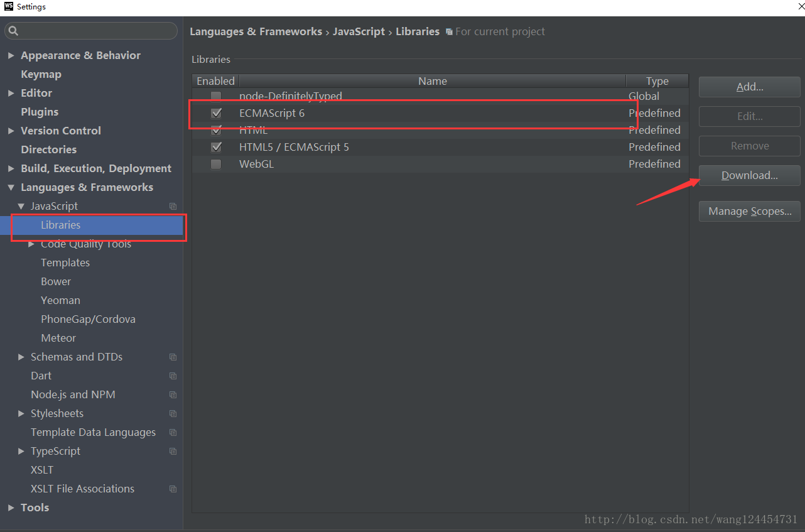The image size is (805, 532).
Task: Expand Build, Execution, Deployment arrow
Action: pos(11,168)
